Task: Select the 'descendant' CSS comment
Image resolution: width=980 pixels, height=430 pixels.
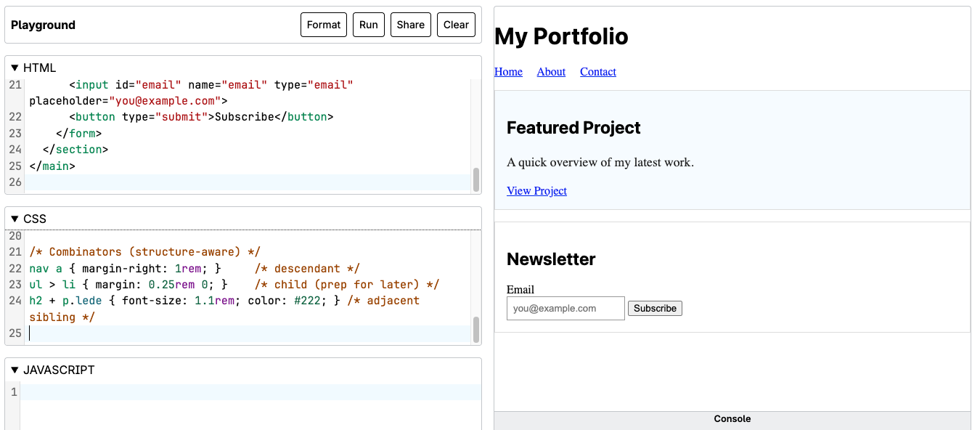Action: [307, 268]
